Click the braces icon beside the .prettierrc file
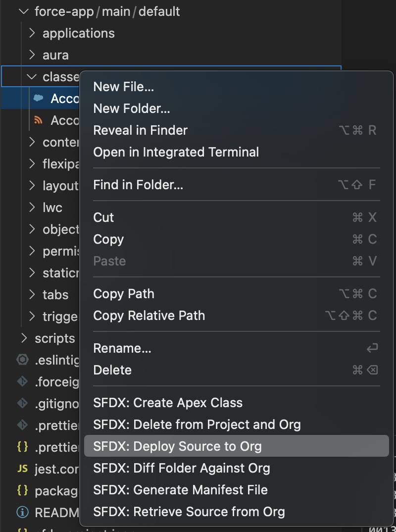396x532 pixels. tap(22, 447)
